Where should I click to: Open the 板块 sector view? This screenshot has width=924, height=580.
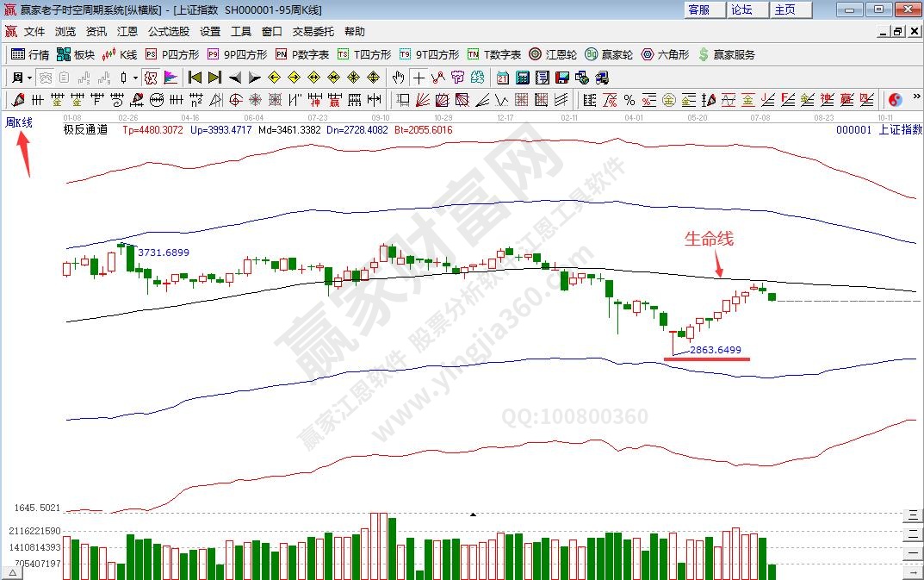75,54
